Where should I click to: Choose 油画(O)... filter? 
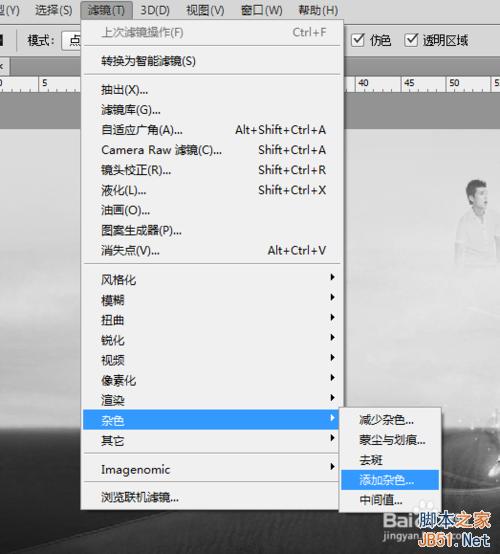click(x=212, y=211)
